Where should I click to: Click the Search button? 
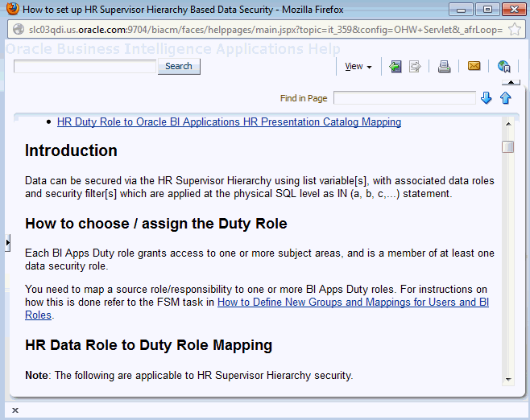tap(179, 66)
